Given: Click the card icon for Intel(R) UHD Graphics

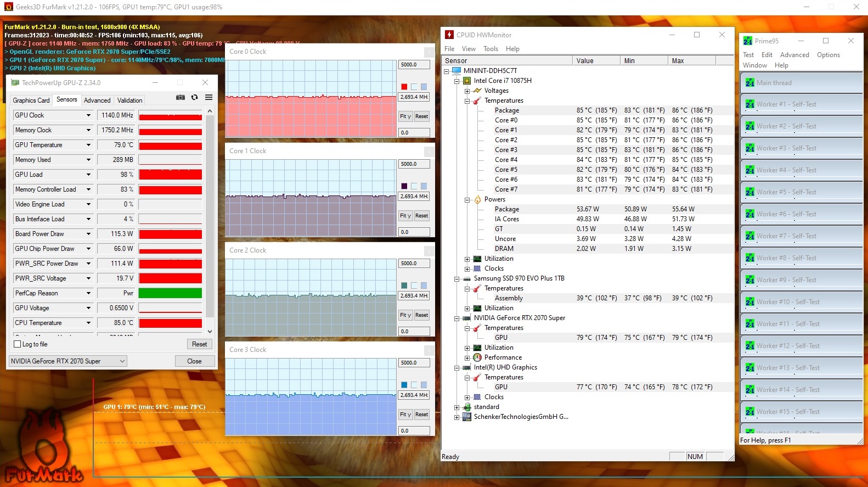Looking at the screenshot, I should [x=467, y=367].
